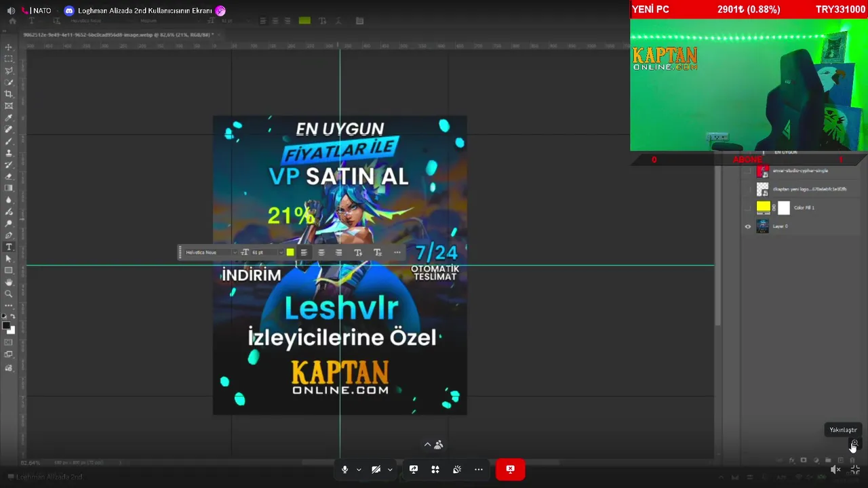The height and width of the screenshot is (488, 868).
Task: Select the Pen tool
Action: tap(9, 235)
